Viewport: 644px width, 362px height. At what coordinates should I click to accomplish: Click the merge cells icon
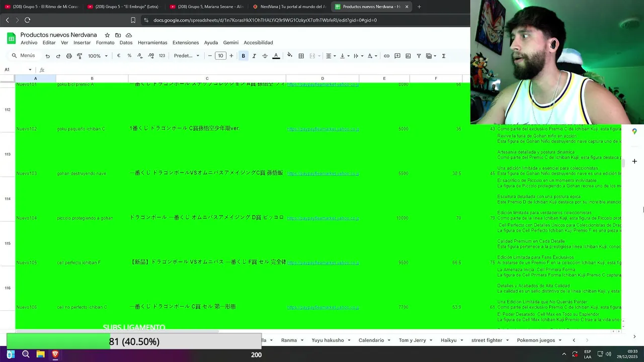click(312, 56)
